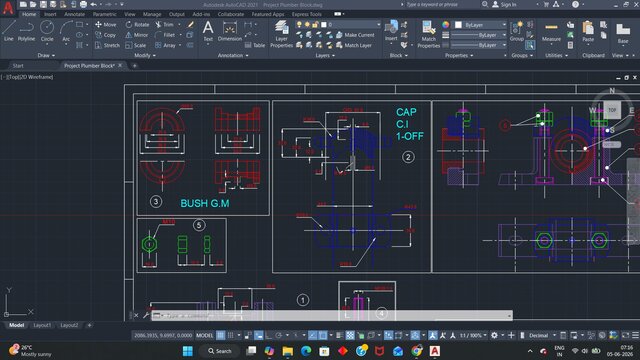Click the Move tool
The width and height of the screenshot is (640, 360).
click(x=106, y=24)
